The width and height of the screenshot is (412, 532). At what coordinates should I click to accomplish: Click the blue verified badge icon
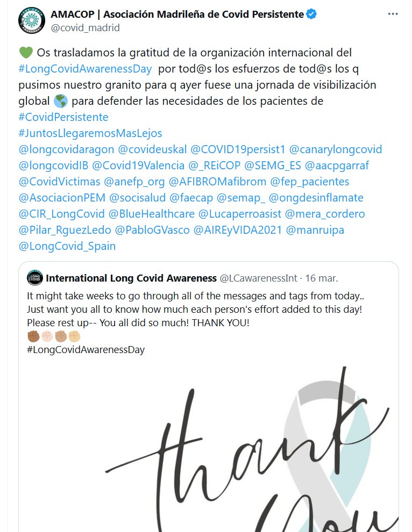click(311, 15)
